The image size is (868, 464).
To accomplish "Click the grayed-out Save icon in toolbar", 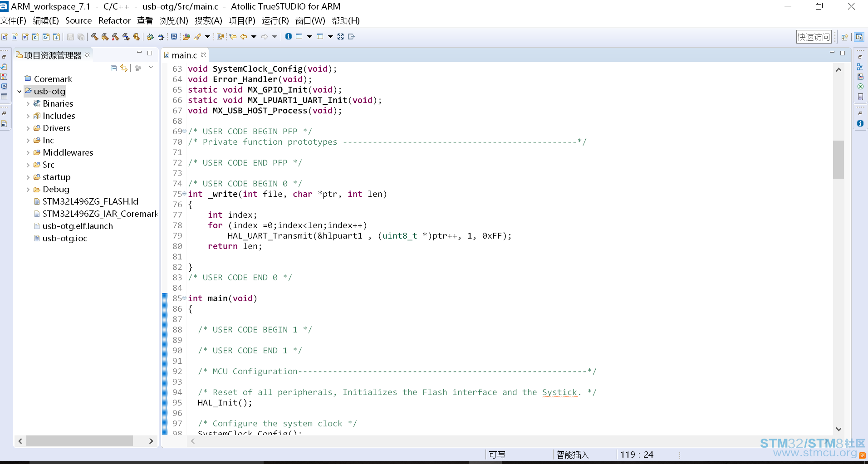I will [x=70, y=37].
